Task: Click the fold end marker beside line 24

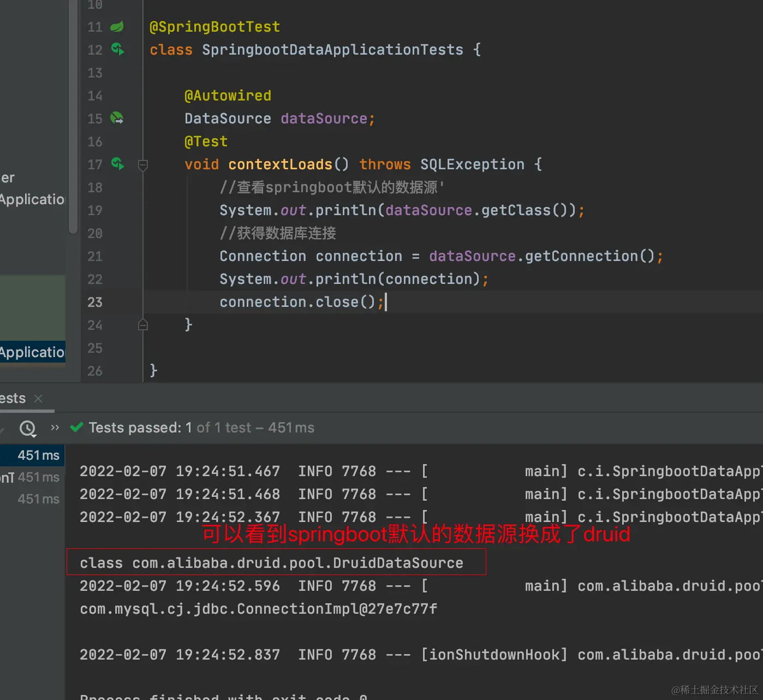Action: pos(143,325)
